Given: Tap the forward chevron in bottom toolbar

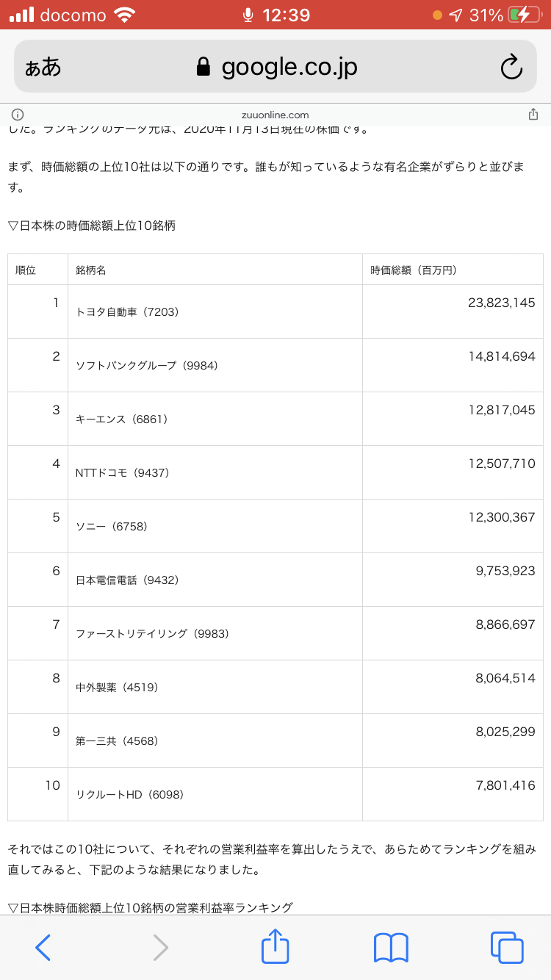Looking at the screenshot, I should [x=160, y=947].
